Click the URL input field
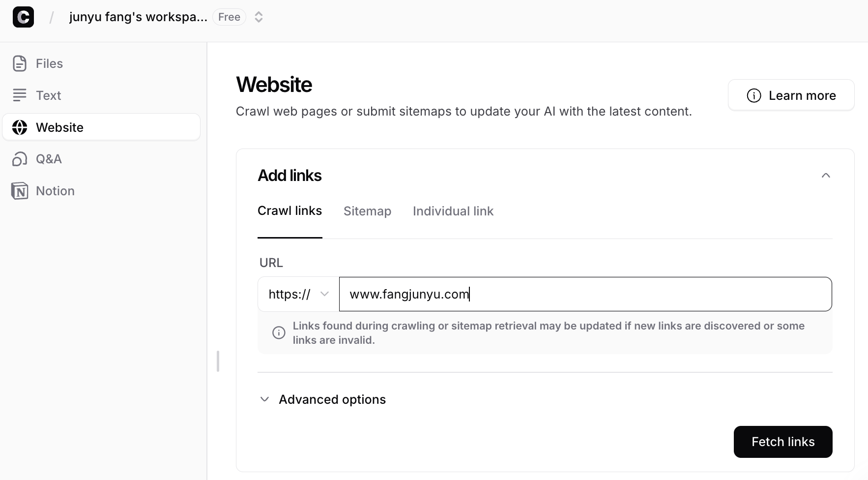This screenshot has height=480, width=868. click(585, 294)
